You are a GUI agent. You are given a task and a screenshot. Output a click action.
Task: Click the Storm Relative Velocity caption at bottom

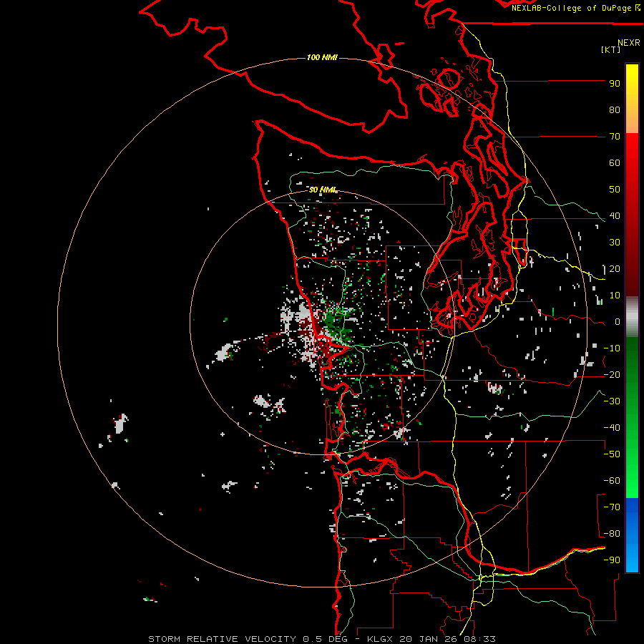point(321,639)
